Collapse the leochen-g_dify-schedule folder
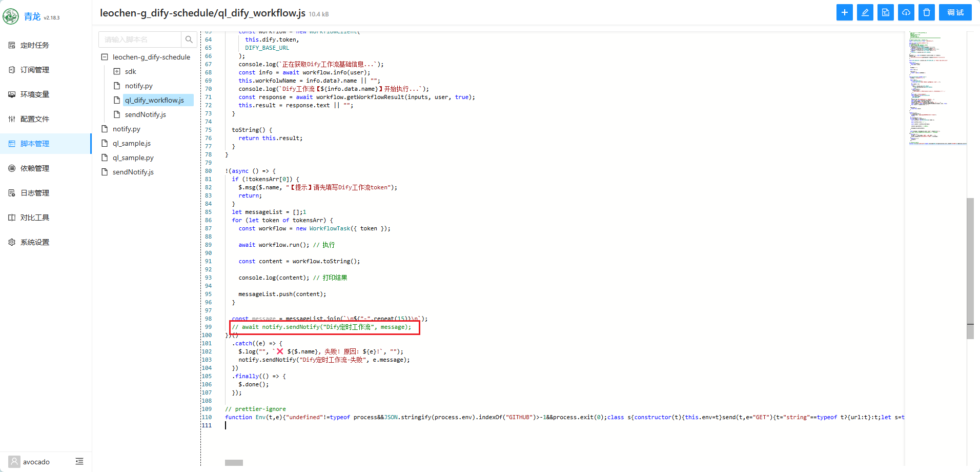This screenshot has height=472, width=980. [105, 57]
